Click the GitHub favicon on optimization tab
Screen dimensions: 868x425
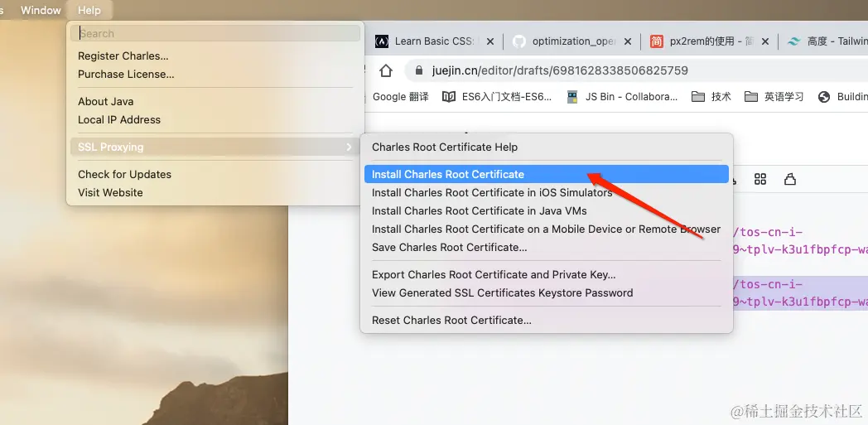[518, 41]
